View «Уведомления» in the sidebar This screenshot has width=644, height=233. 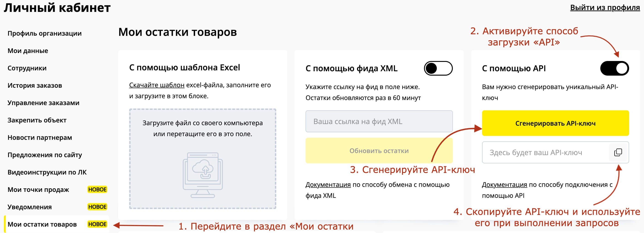[x=30, y=207]
